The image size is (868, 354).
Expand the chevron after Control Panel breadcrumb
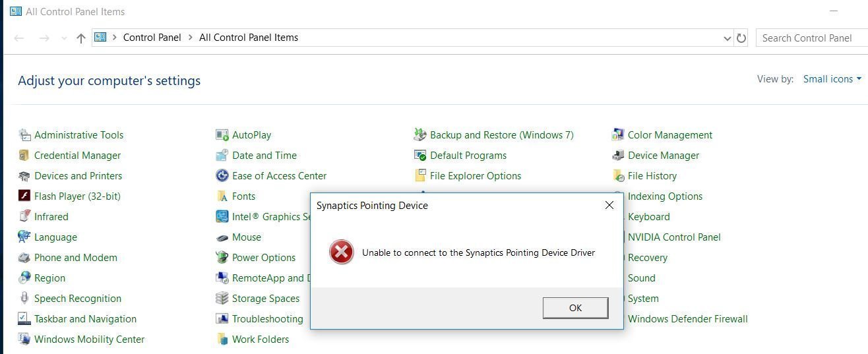[x=190, y=38]
